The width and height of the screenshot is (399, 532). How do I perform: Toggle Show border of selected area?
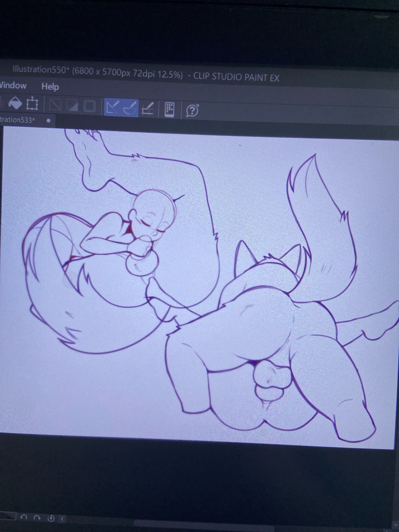point(89,106)
